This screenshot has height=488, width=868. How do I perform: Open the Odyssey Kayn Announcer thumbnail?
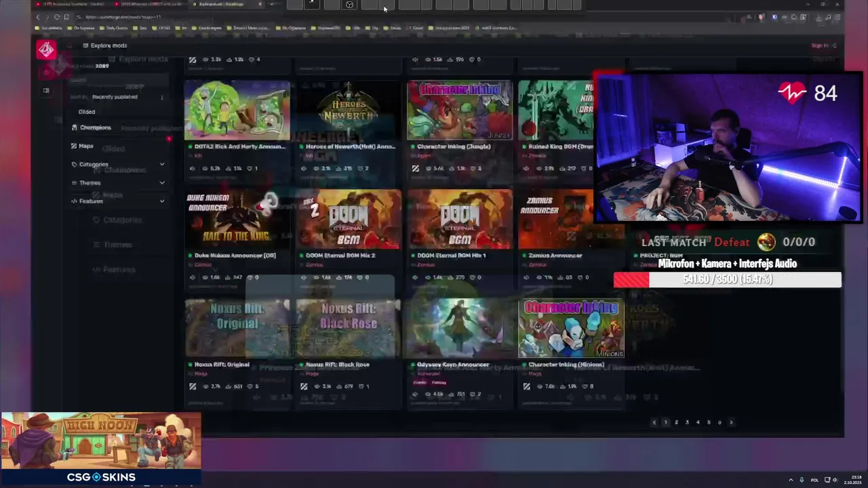pos(460,329)
